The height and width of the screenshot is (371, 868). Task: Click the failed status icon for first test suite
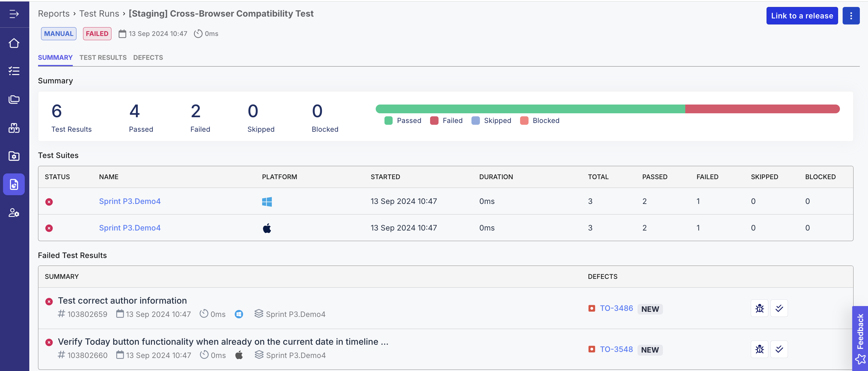pos(49,201)
